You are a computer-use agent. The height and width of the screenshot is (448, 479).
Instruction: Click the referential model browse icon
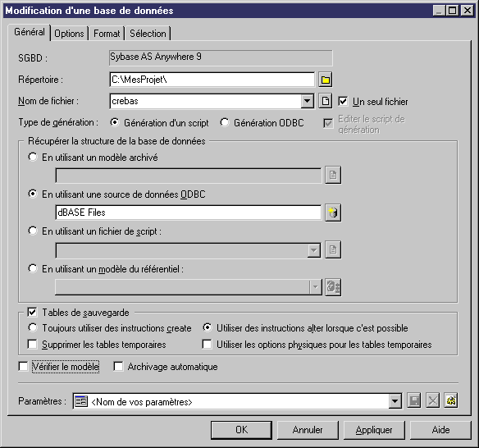click(333, 287)
